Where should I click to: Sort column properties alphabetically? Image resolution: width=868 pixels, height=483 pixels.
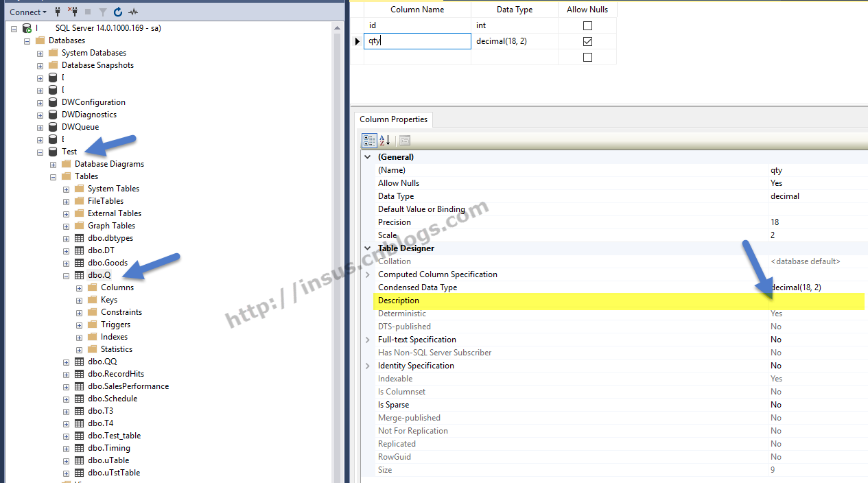[x=384, y=141]
